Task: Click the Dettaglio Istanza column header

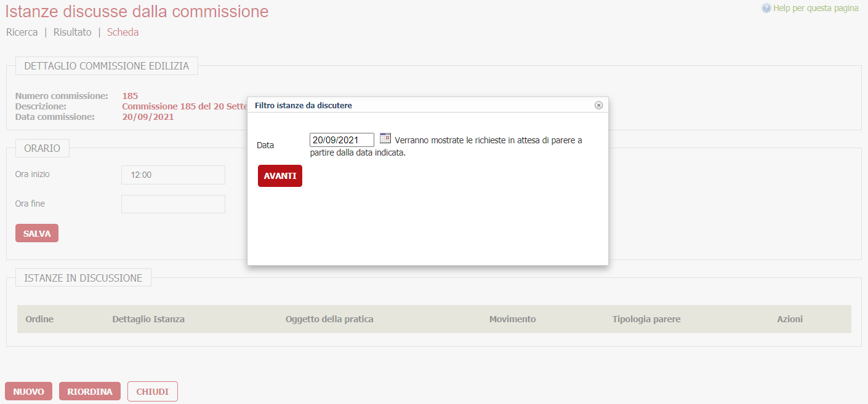Action: (147, 319)
